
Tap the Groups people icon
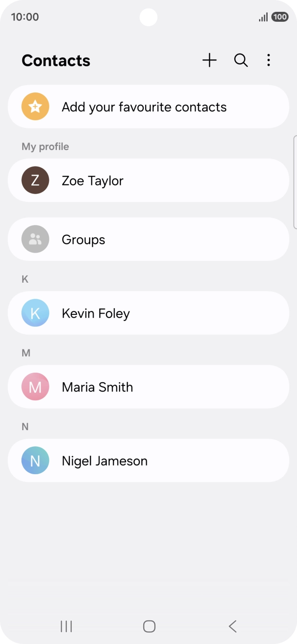[35, 239]
